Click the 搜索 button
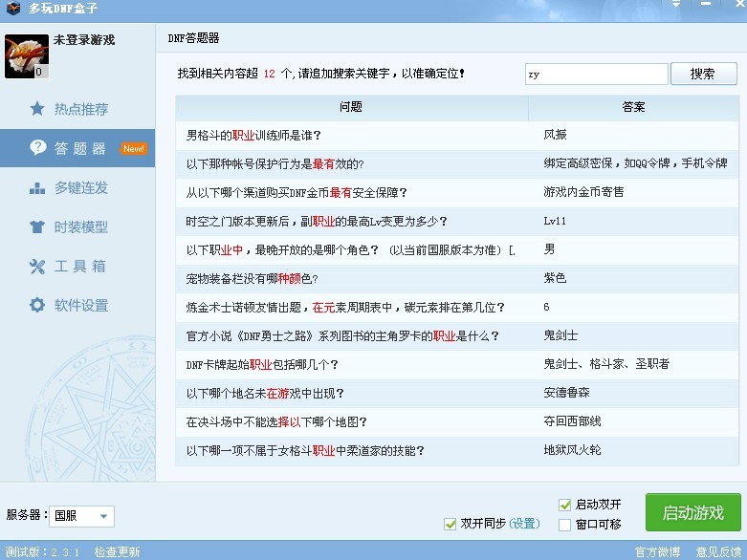 pyautogui.click(x=704, y=74)
